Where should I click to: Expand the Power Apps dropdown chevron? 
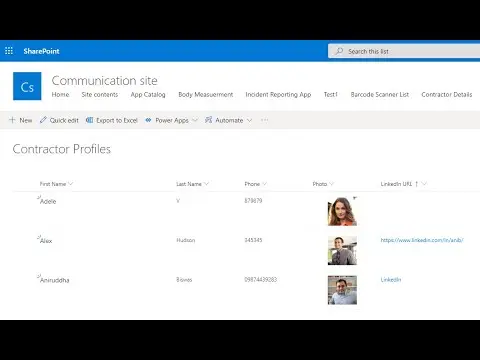[x=195, y=120]
